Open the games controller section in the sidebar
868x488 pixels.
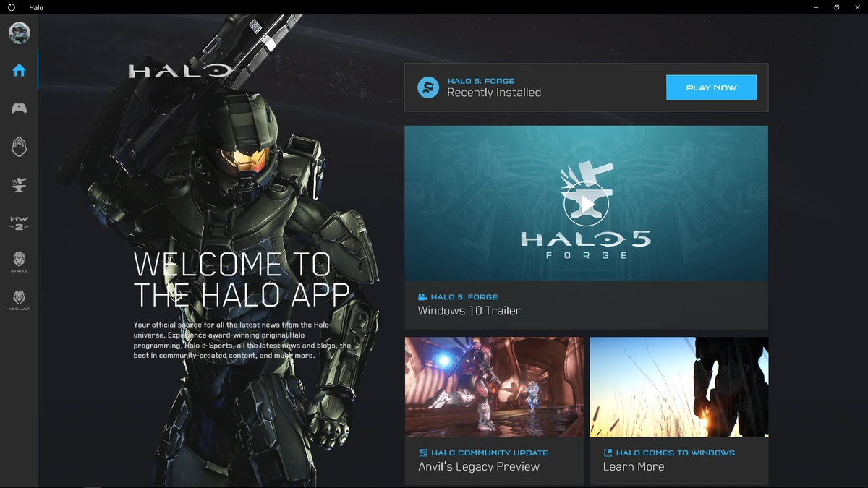click(x=19, y=108)
